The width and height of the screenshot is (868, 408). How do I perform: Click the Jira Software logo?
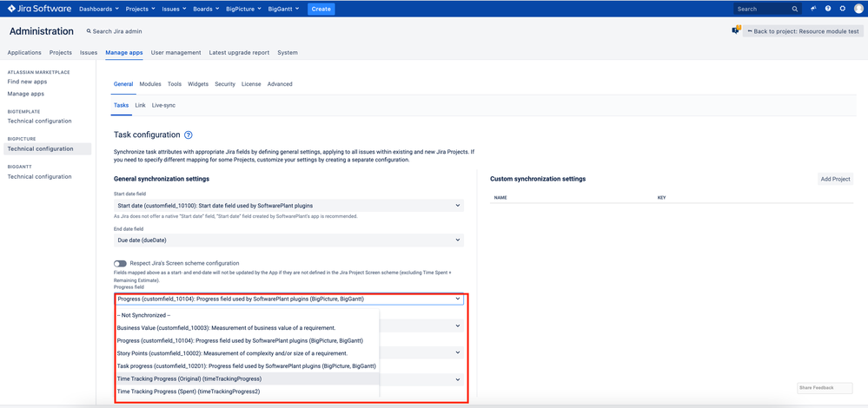[x=39, y=9]
